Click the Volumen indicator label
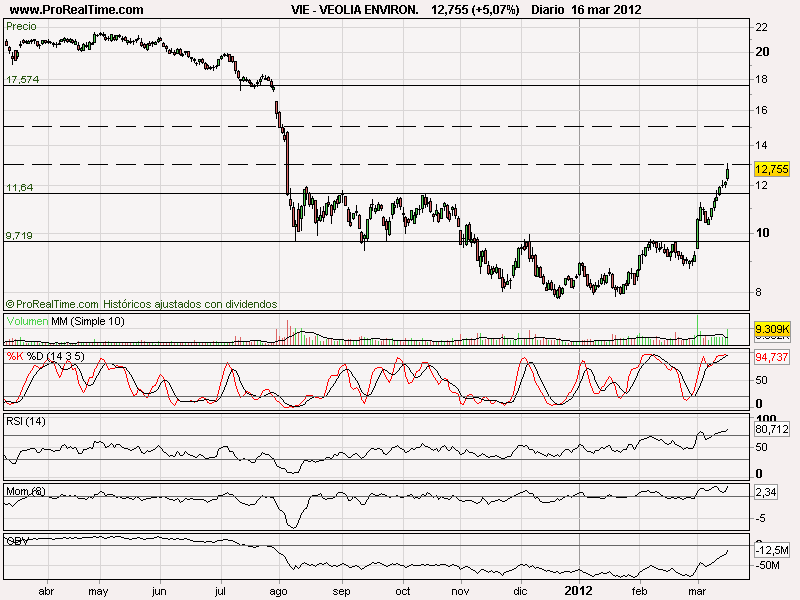 (x=27, y=321)
